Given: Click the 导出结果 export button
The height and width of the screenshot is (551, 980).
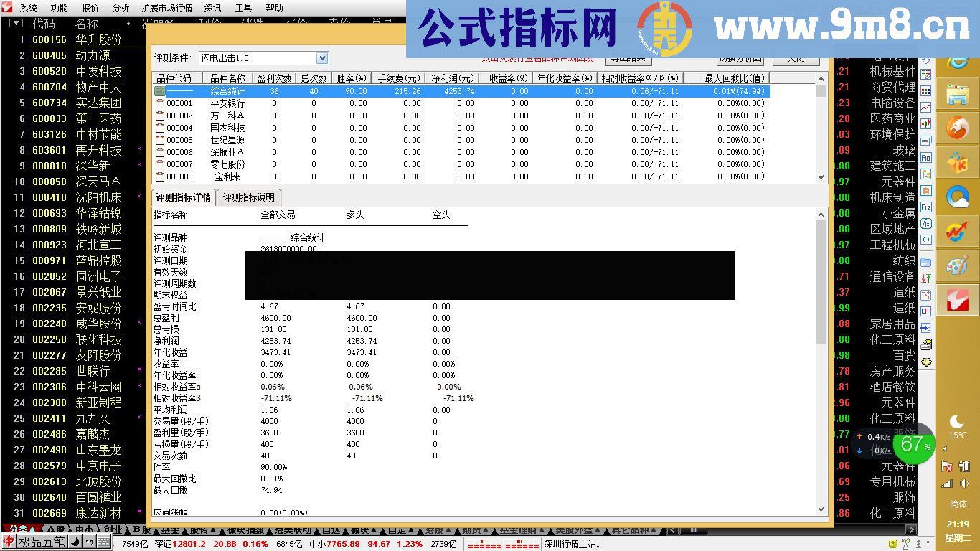Looking at the screenshot, I should tap(628, 60).
